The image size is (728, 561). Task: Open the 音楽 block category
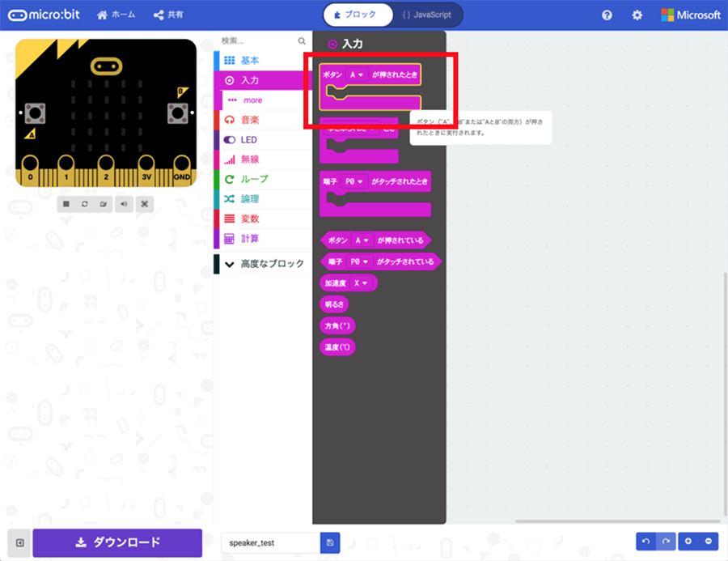pyautogui.click(x=263, y=120)
